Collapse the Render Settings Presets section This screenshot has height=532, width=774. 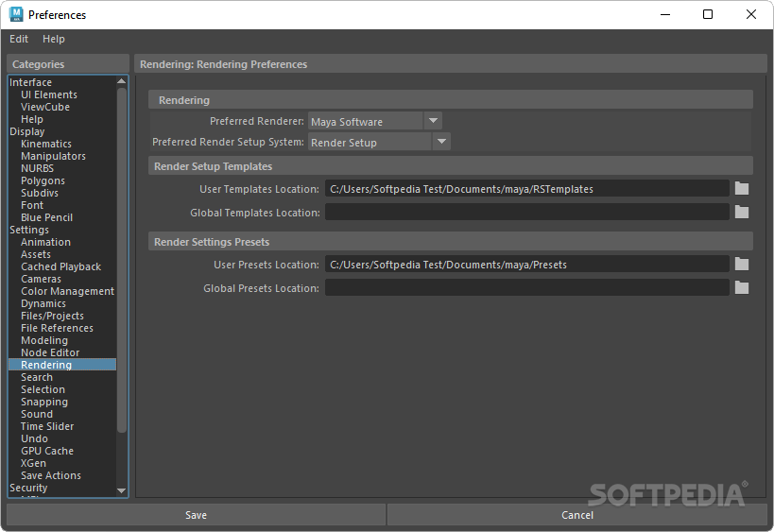pyautogui.click(x=450, y=241)
